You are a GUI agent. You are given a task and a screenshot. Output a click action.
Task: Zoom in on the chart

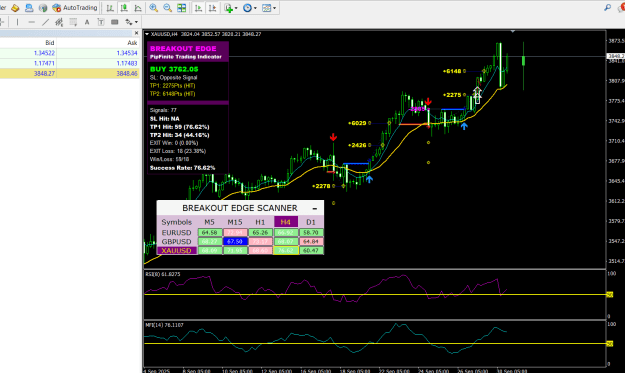(153, 8)
